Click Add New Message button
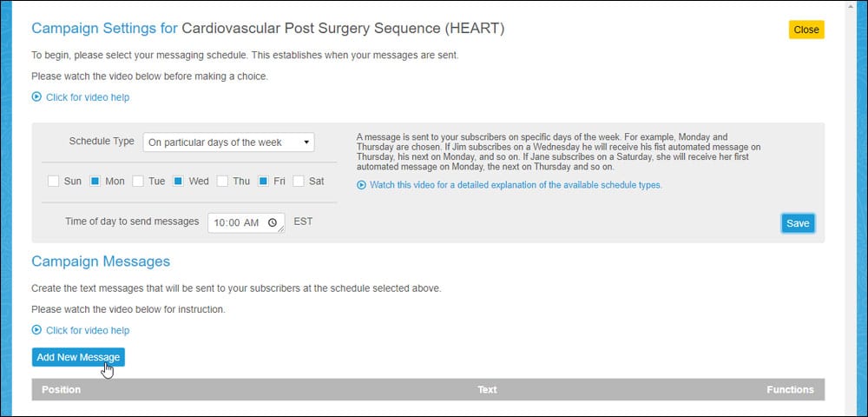This screenshot has height=417, width=868. click(x=78, y=357)
